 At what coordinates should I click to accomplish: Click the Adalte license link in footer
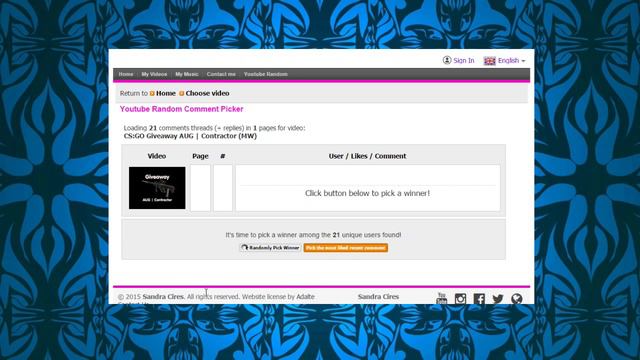tap(305, 297)
